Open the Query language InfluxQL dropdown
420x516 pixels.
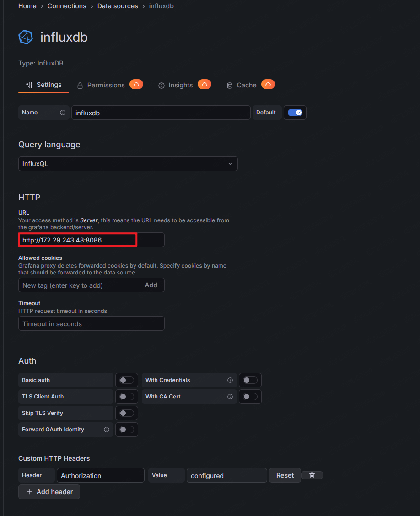tap(128, 164)
